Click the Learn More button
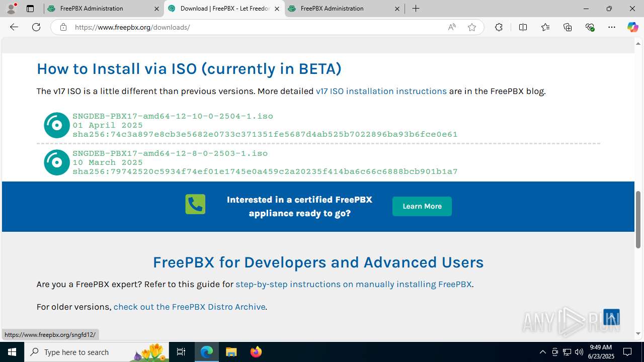This screenshot has height=362, width=644. tap(422, 206)
